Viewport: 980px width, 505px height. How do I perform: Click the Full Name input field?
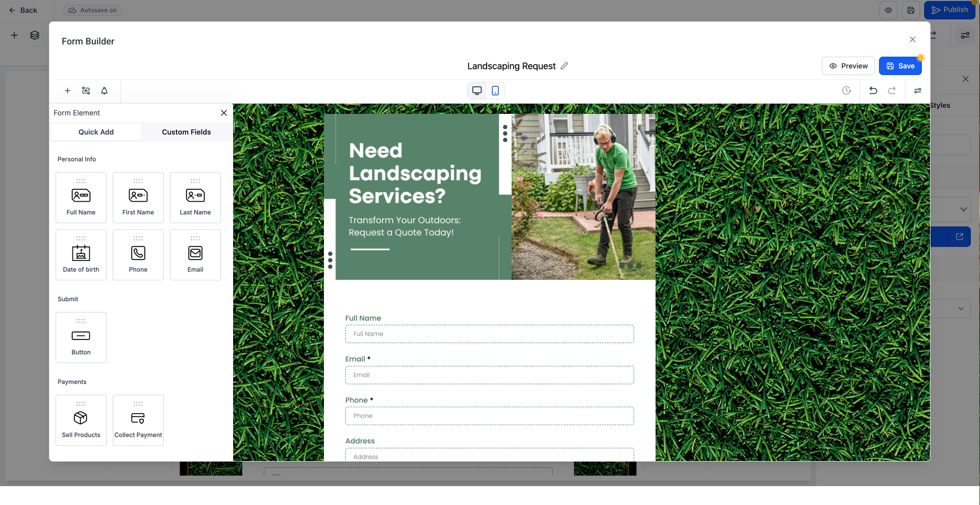tap(490, 334)
